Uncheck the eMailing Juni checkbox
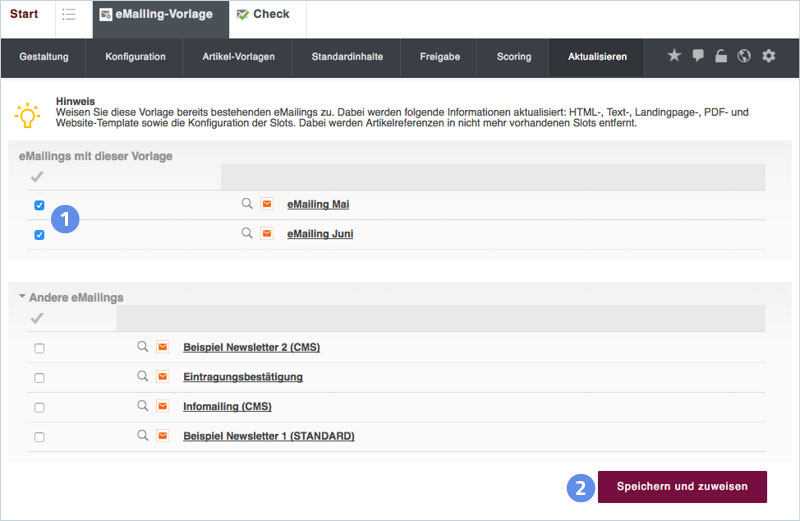800x521 pixels. coord(39,235)
